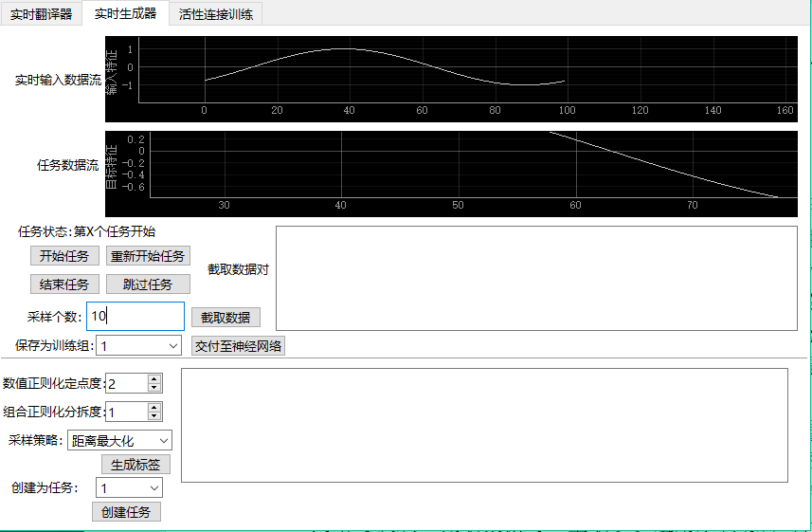The width and height of the screenshot is (812, 532).
Task: Increase 数值正则化定点度 with up arrow
Action: pyautogui.click(x=154, y=378)
